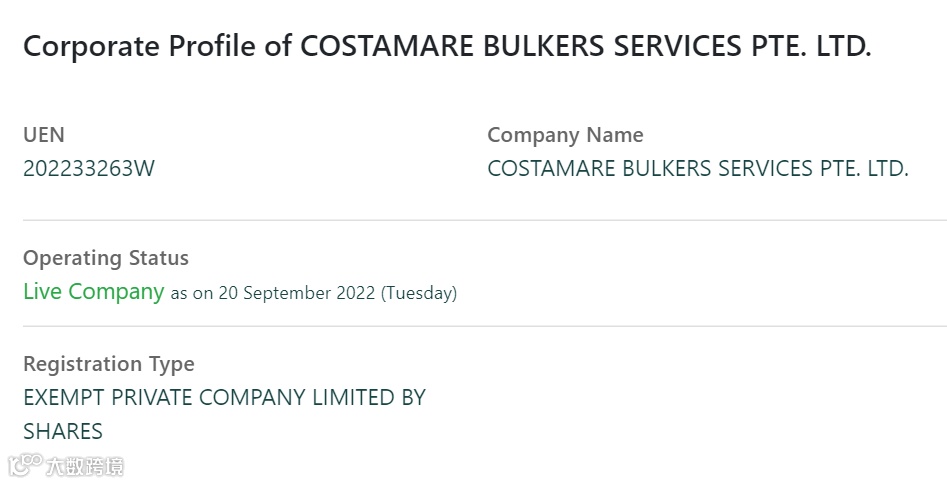The width and height of the screenshot is (947, 484).
Task: Click the words "Corporate Profile of" in heading
Action: click(157, 47)
